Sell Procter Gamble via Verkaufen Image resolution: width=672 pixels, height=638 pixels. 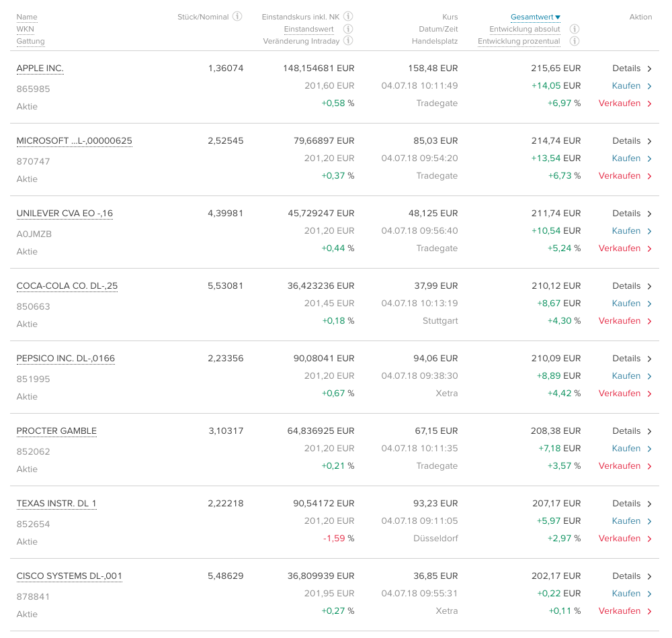point(625,466)
